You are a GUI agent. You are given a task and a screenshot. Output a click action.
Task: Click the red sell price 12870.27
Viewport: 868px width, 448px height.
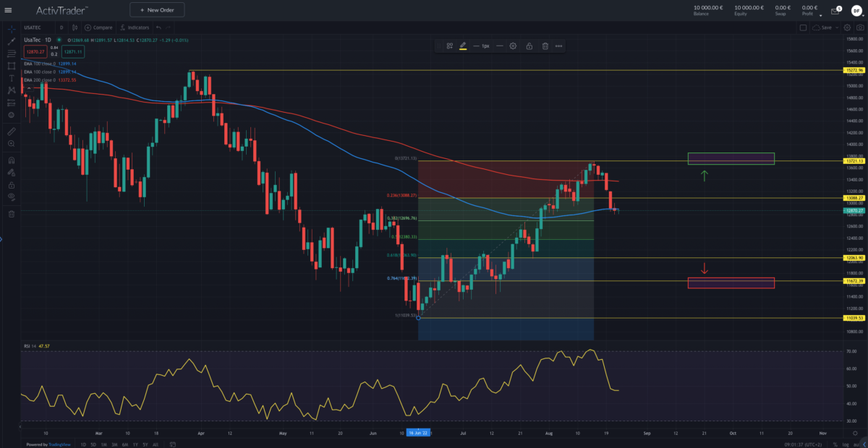[x=34, y=52]
